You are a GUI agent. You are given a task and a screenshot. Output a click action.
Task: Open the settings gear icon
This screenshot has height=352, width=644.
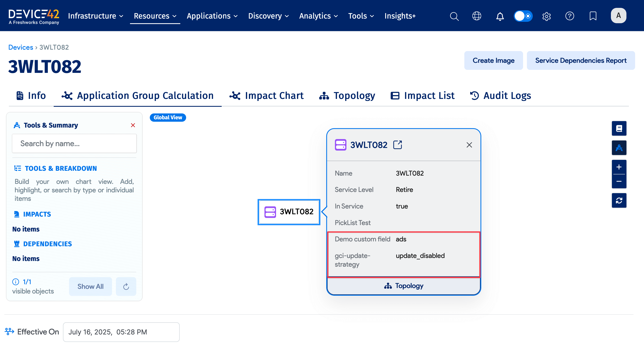pos(546,16)
